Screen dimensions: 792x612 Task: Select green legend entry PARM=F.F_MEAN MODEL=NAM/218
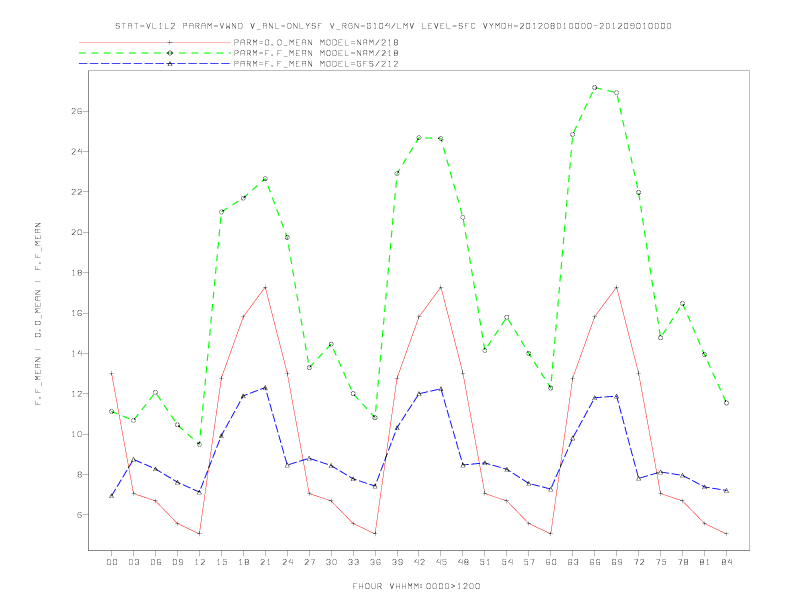click(x=316, y=53)
